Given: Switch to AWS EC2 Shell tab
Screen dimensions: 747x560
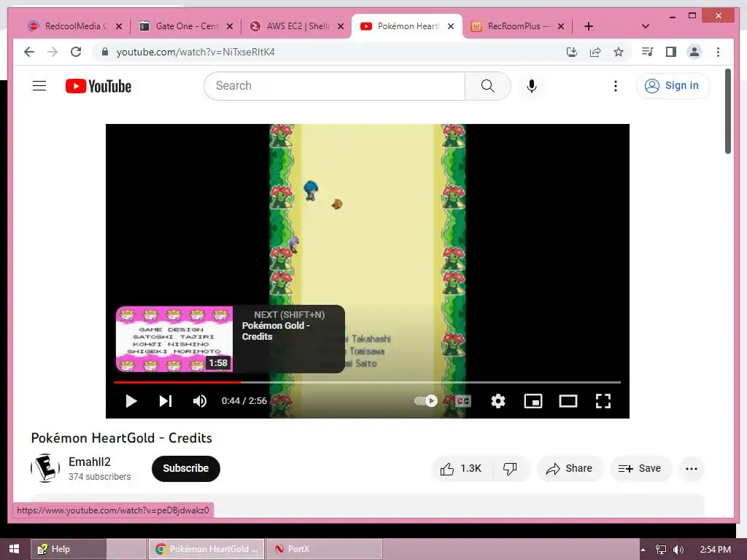Looking at the screenshot, I should pos(298,26).
